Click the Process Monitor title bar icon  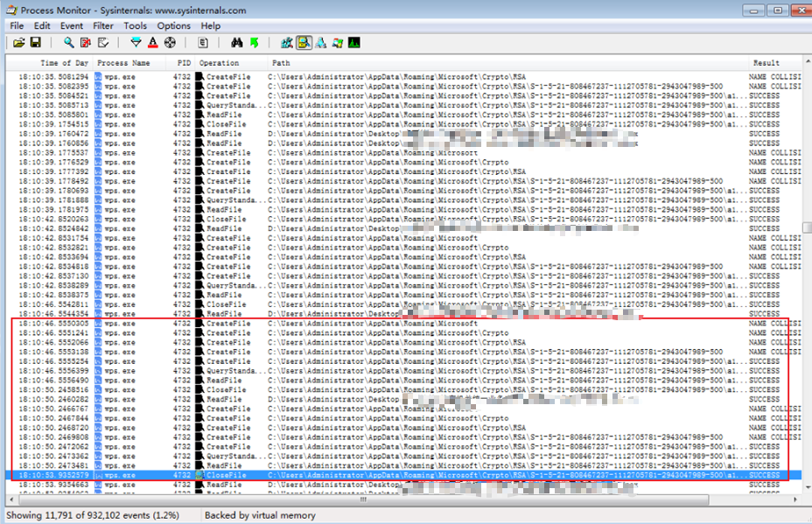coord(11,10)
